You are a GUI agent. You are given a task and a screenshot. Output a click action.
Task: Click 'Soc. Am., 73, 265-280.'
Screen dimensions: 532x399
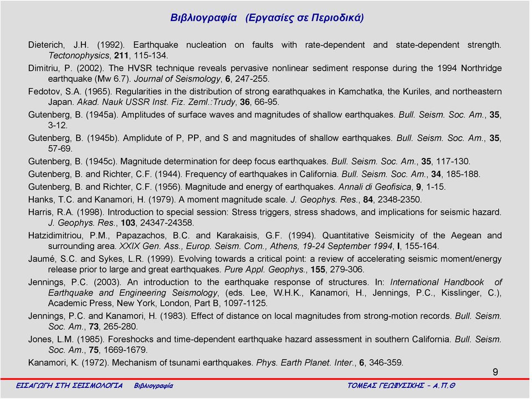(x=93, y=327)
